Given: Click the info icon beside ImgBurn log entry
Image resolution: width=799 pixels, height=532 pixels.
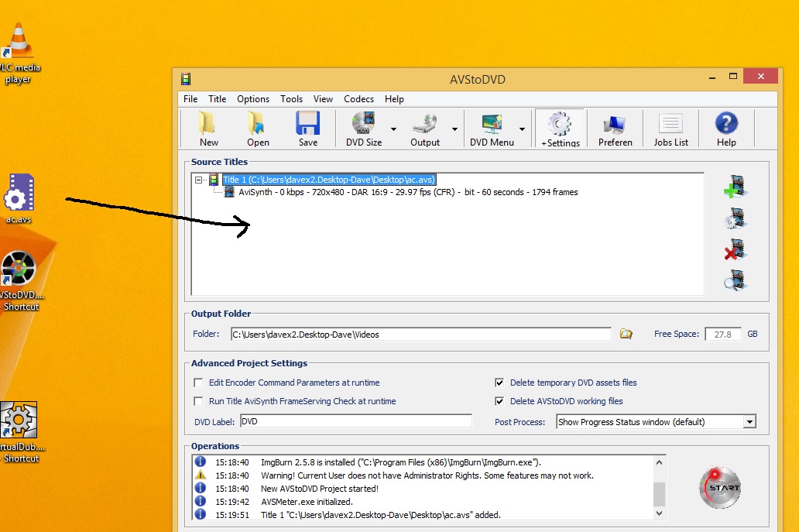Looking at the screenshot, I should tap(201, 462).
